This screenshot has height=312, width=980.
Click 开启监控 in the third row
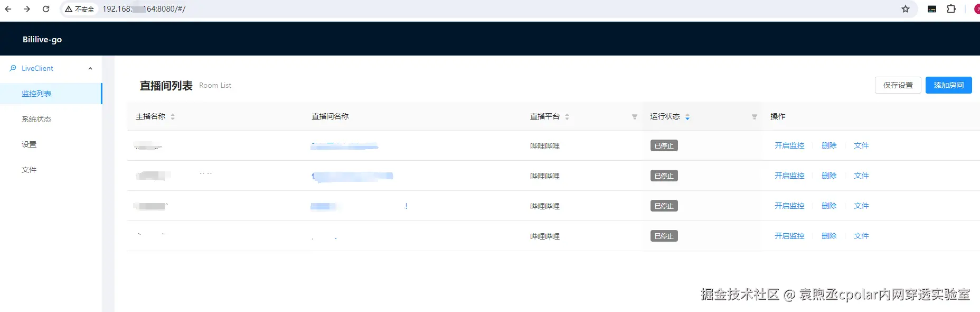tap(789, 206)
